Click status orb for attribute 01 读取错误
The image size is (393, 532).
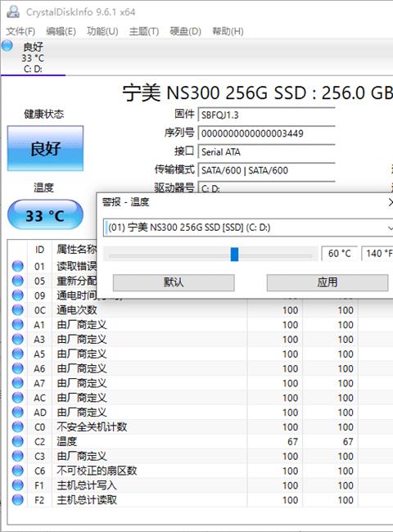coord(18,266)
